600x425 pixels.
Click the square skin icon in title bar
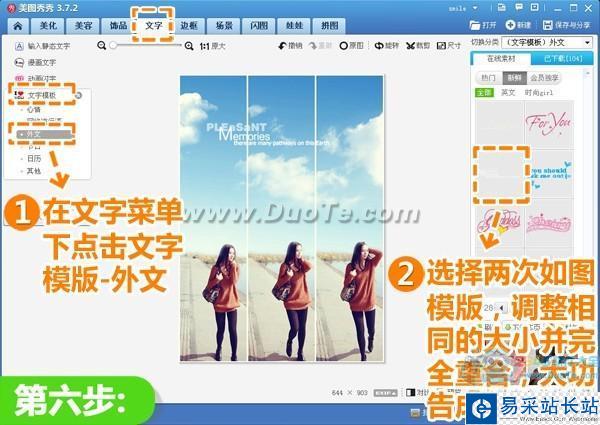[x=535, y=7]
